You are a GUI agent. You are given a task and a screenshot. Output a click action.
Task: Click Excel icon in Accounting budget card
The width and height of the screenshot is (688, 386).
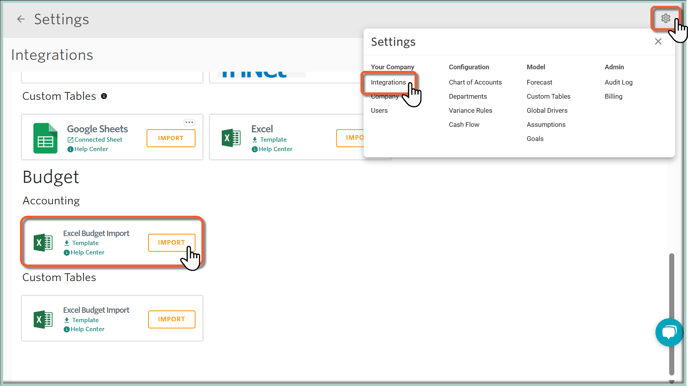tap(43, 242)
